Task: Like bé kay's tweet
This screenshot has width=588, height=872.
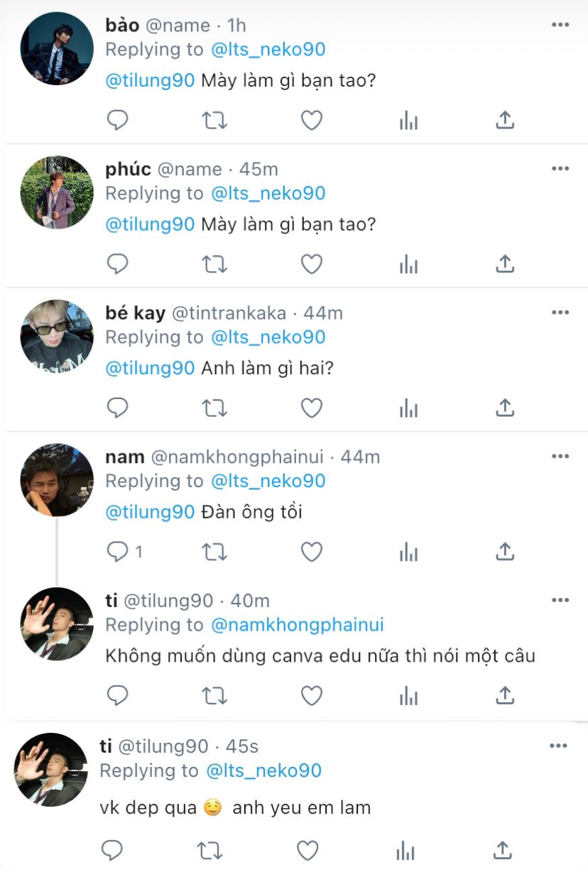Action: tap(312, 408)
